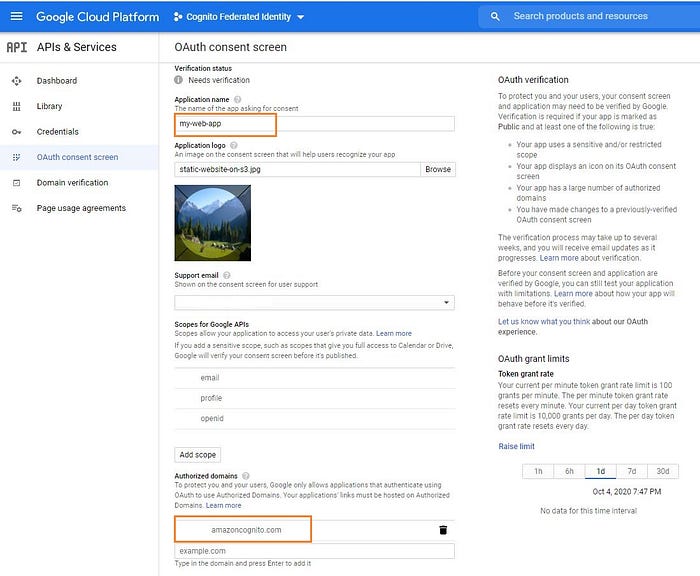Delete the amazoncognito.com domain with trash icon
The image size is (700, 576).
[443, 530]
